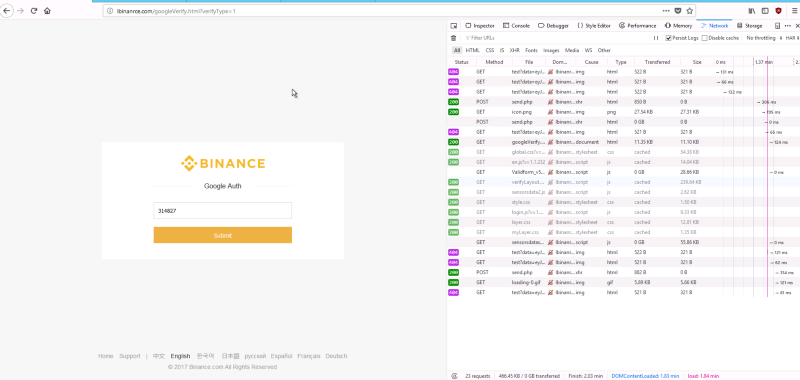Save page to Pocket icon
This screenshot has height=380, width=800.
(x=678, y=11)
